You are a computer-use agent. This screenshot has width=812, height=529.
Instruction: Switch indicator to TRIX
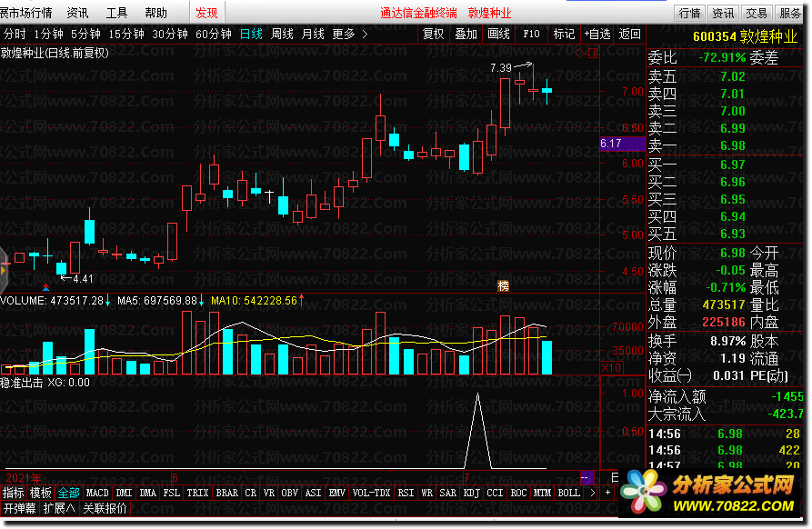click(x=197, y=493)
